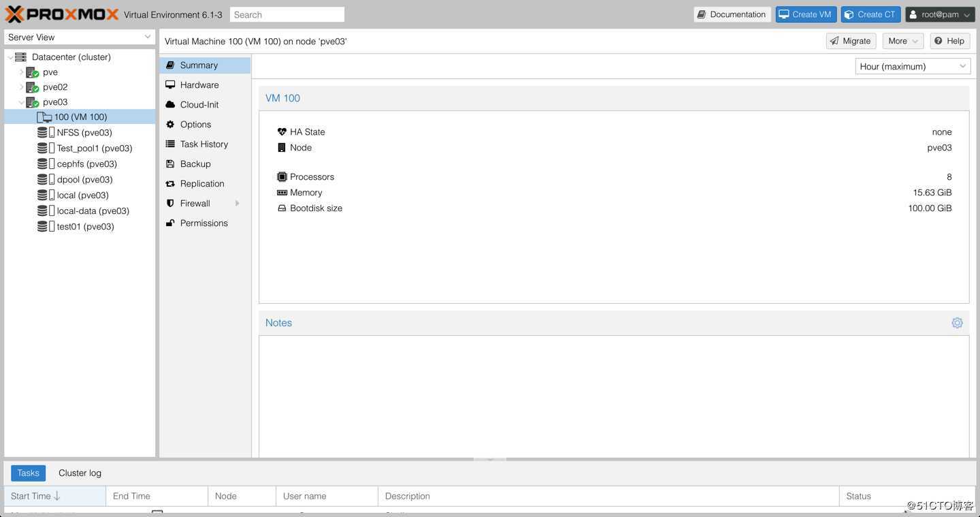980x517 pixels.
Task: Click the Datacenter server icon in tree
Action: tap(21, 57)
